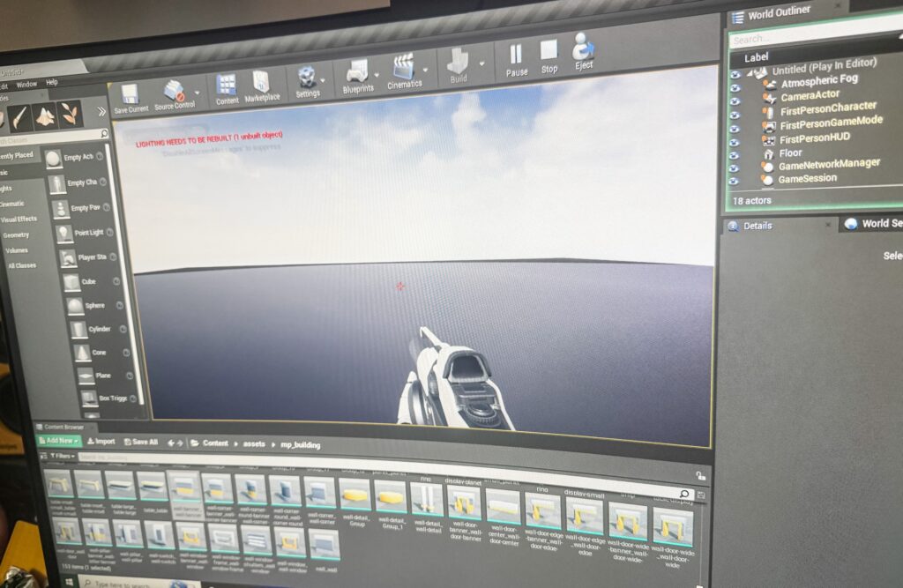Image resolution: width=903 pixels, height=588 pixels.
Task: Hide the CameraActor in the outliner
Action: (x=735, y=102)
